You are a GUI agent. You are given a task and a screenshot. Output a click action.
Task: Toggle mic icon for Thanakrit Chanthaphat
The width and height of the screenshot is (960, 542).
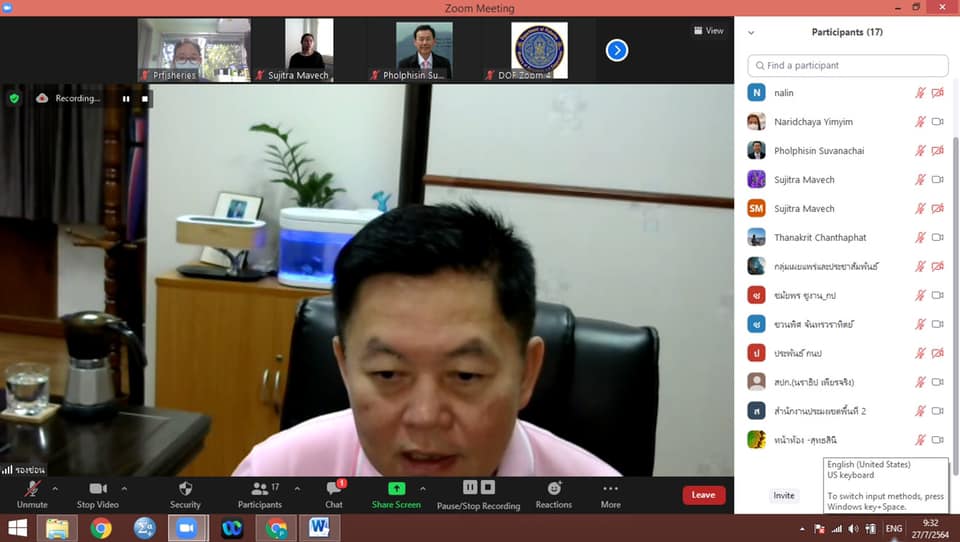(920, 237)
